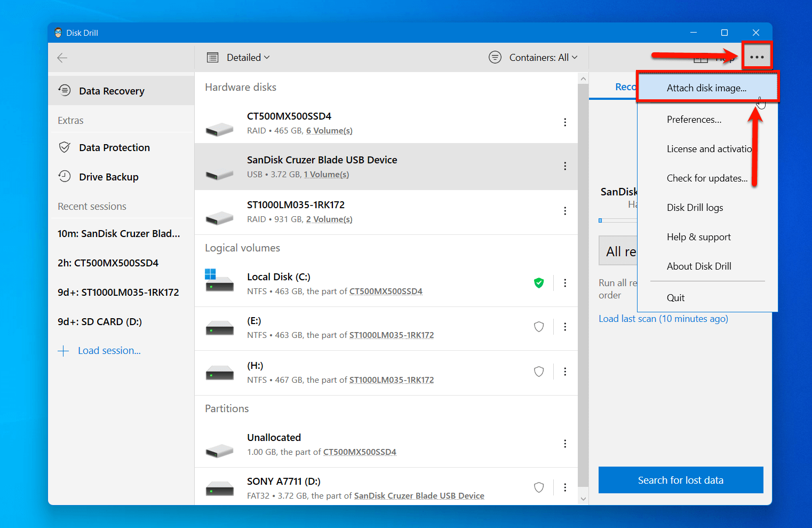Click the filter icon beside Containers
This screenshot has height=528, width=812.
495,57
